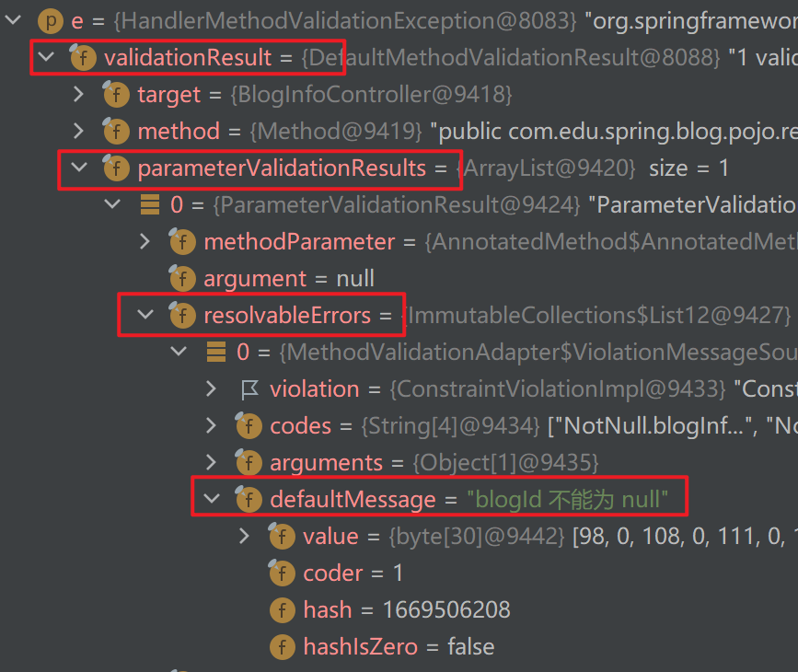
Task: Select the validationResult variable name
Action: (188, 57)
